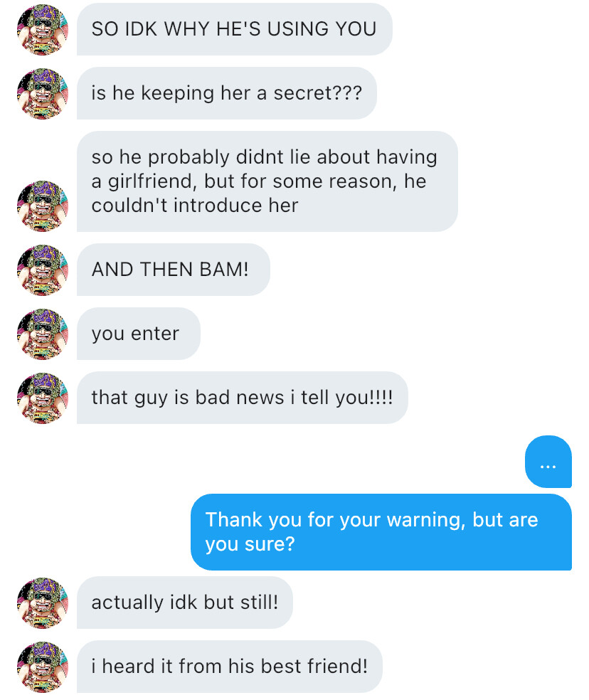Viewport: 589px width, 700px height.
Task: Tap the avatar next to 'i heard it from his best friend!'
Action: (x=42, y=667)
